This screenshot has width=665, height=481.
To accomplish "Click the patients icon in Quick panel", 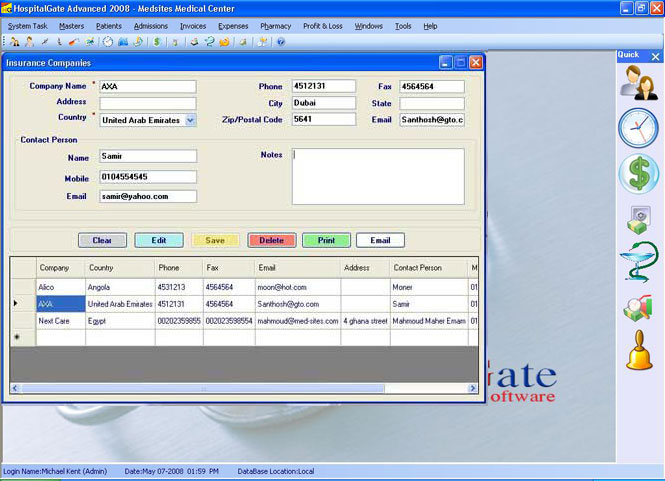I will coord(638,83).
